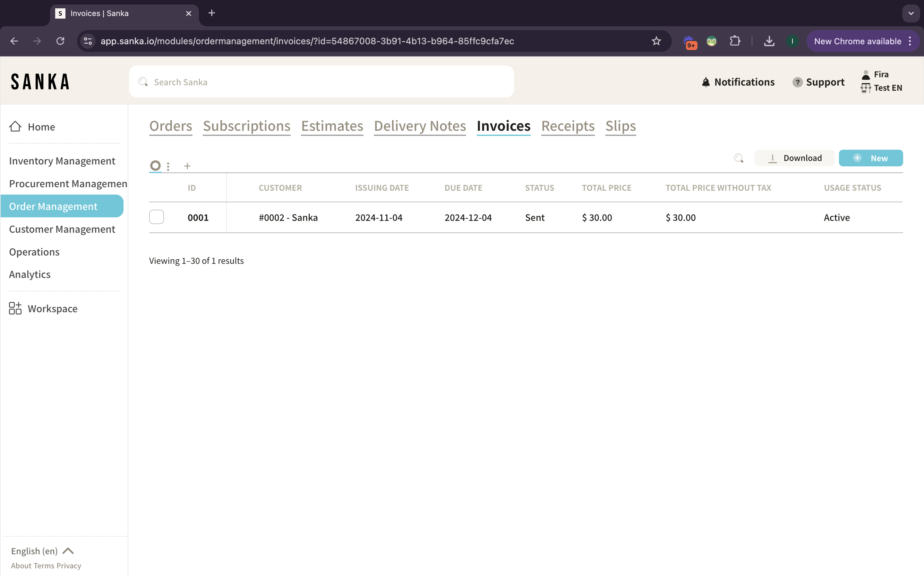Select checkbox for invoice 0001

click(x=157, y=217)
